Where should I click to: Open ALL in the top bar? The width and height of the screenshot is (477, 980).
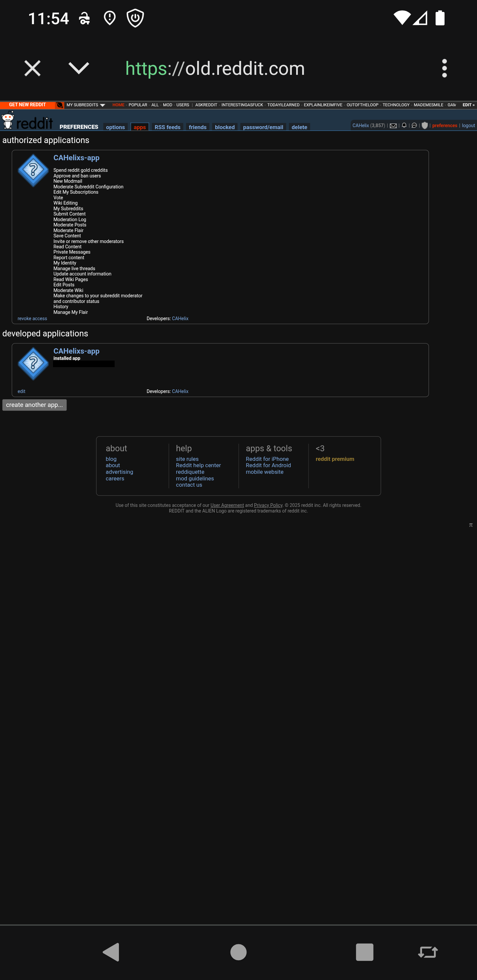(155, 105)
